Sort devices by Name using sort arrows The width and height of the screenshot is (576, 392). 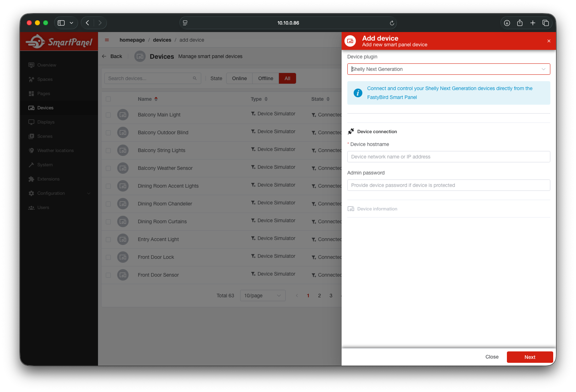[x=156, y=99]
